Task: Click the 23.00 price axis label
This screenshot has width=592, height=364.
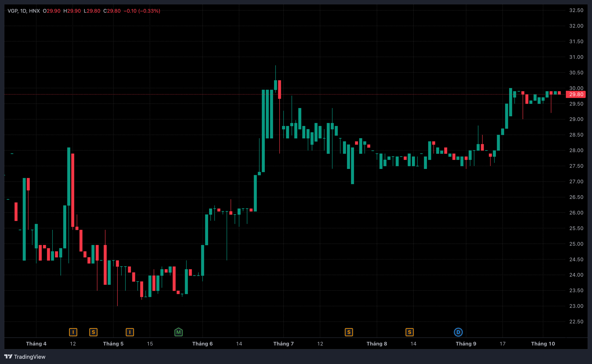Action: 576,306
